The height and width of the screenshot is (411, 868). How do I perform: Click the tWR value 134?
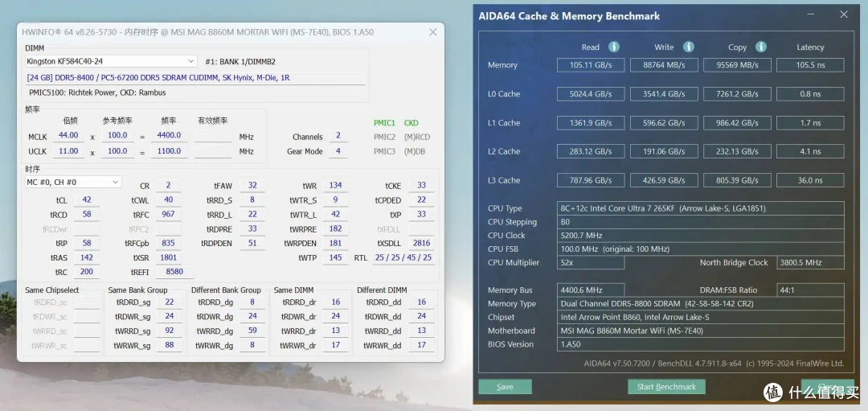tap(335, 186)
